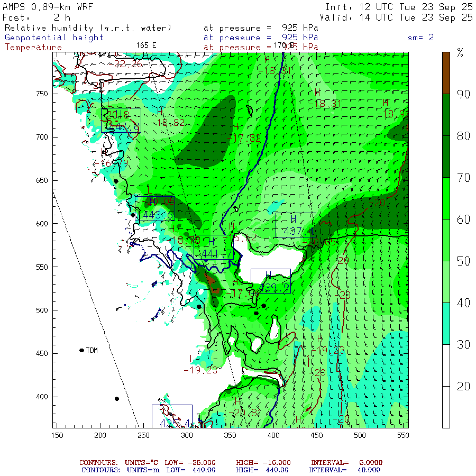Click the blue 'INTERVAL= 40.000' legend value
This screenshot has height=476, width=476.
(344, 470)
